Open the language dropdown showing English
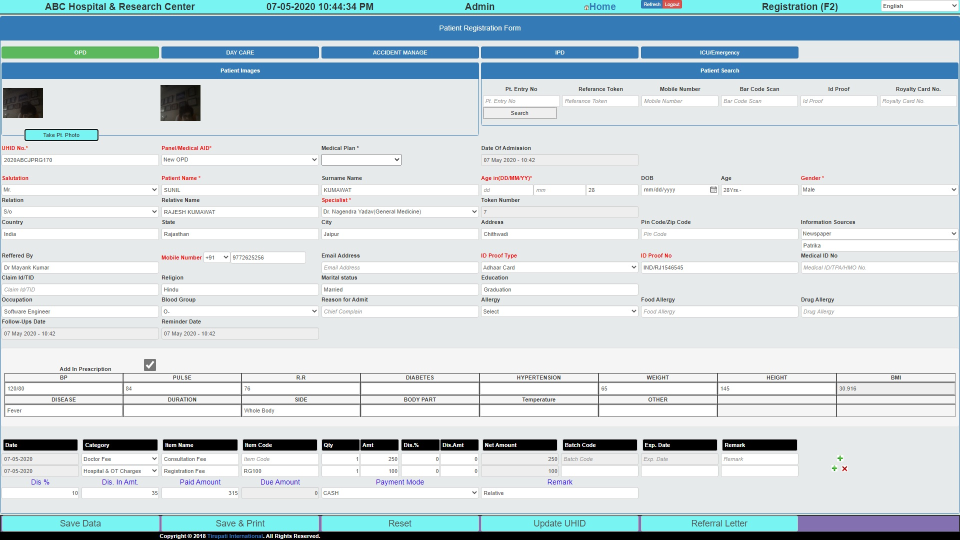The width and height of the screenshot is (960, 540). tap(920, 6)
